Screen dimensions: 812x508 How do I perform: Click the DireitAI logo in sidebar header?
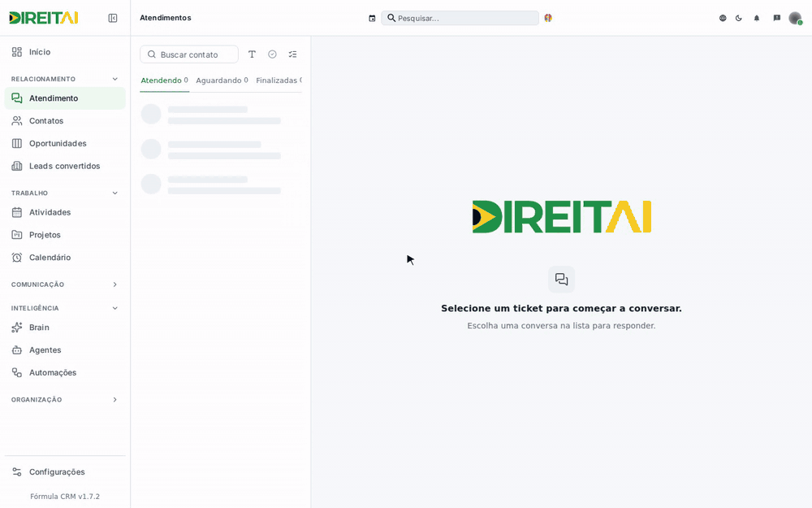(44, 18)
